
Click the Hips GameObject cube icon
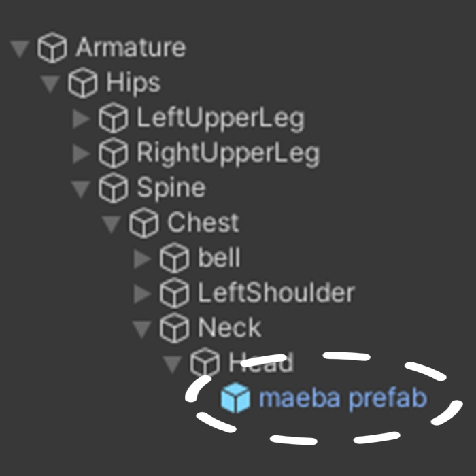pyautogui.click(x=83, y=84)
